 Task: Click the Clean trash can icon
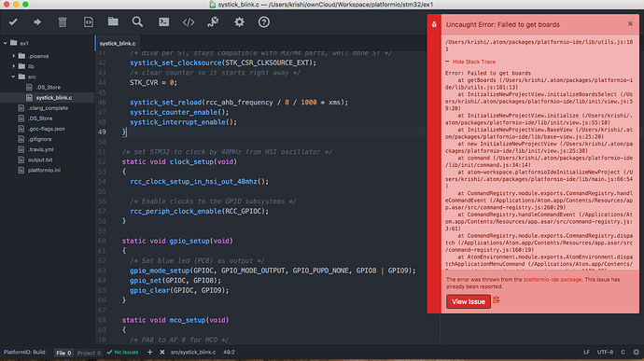pos(62,21)
